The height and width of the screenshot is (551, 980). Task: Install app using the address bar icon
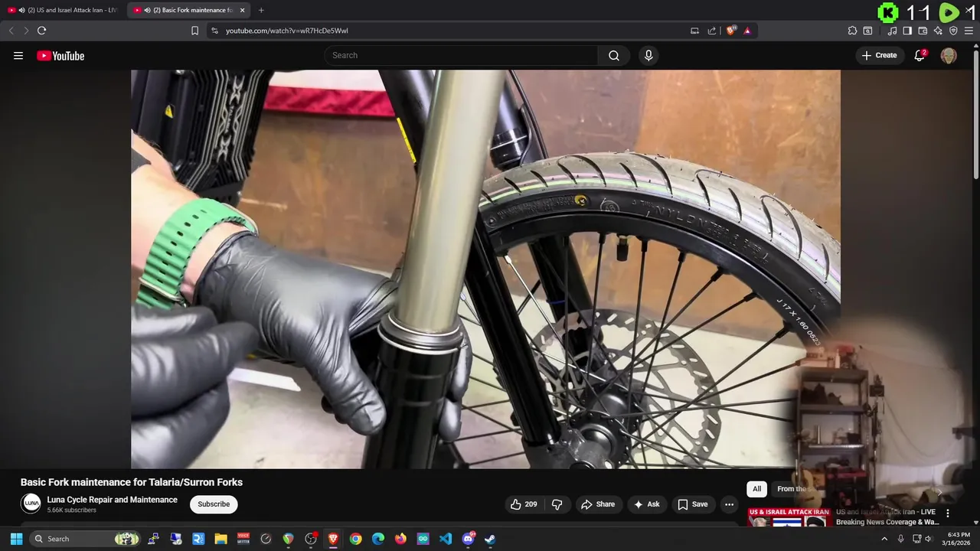pos(694,31)
